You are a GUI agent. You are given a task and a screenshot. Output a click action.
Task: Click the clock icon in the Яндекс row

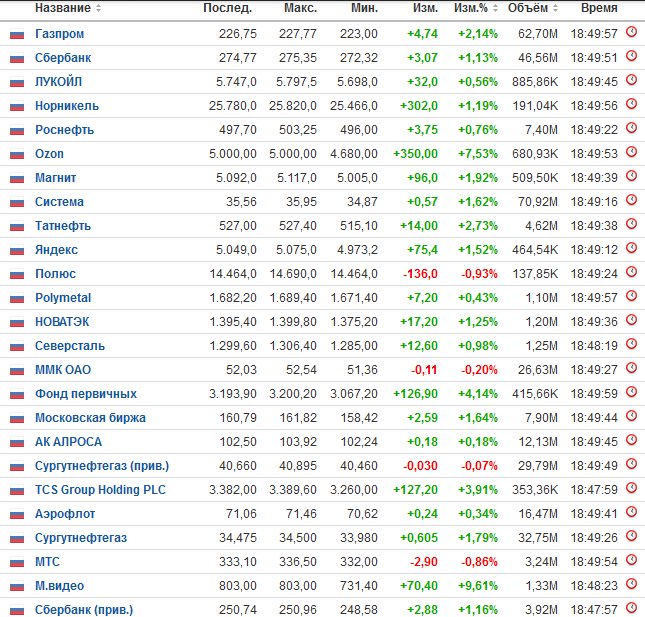coord(631,248)
